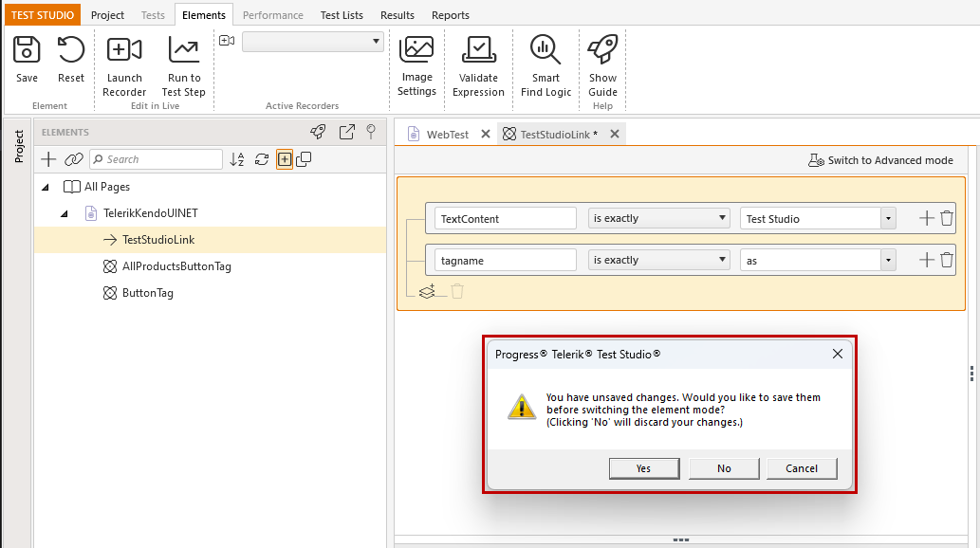Screen dimensions: 980x548
Task: Click the Reset icon in ribbon
Action: click(70, 49)
